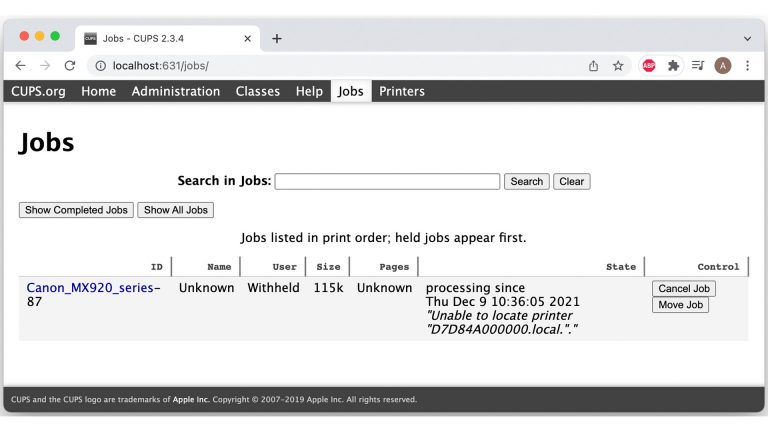
Task: Expand the tab search chevron
Action: (747, 38)
